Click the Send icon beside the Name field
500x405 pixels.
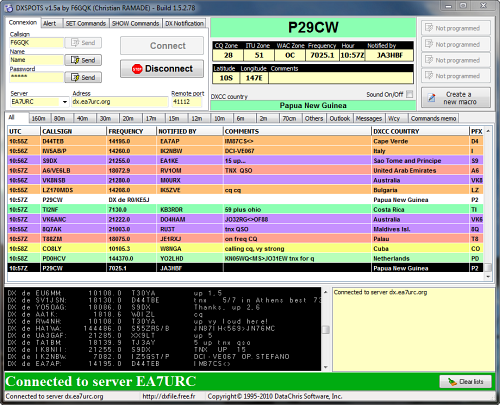(x=75, y=60)
